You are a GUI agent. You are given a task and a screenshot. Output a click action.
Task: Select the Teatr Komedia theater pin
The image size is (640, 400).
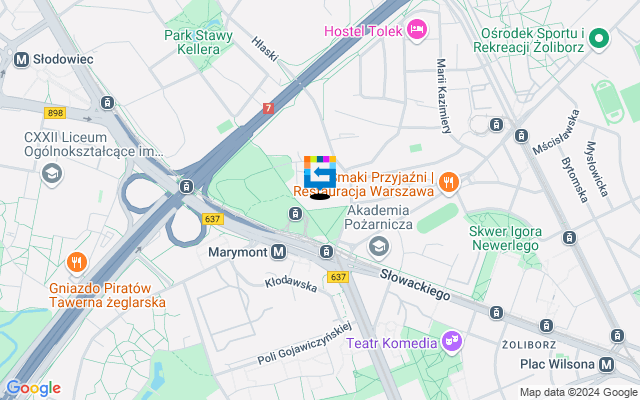(x=452, y=341)
